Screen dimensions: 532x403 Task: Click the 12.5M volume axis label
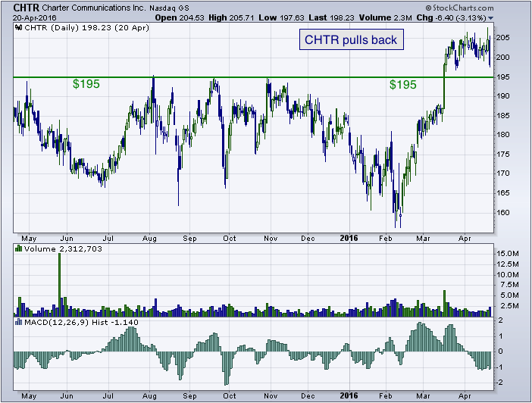tap(508, 264)
